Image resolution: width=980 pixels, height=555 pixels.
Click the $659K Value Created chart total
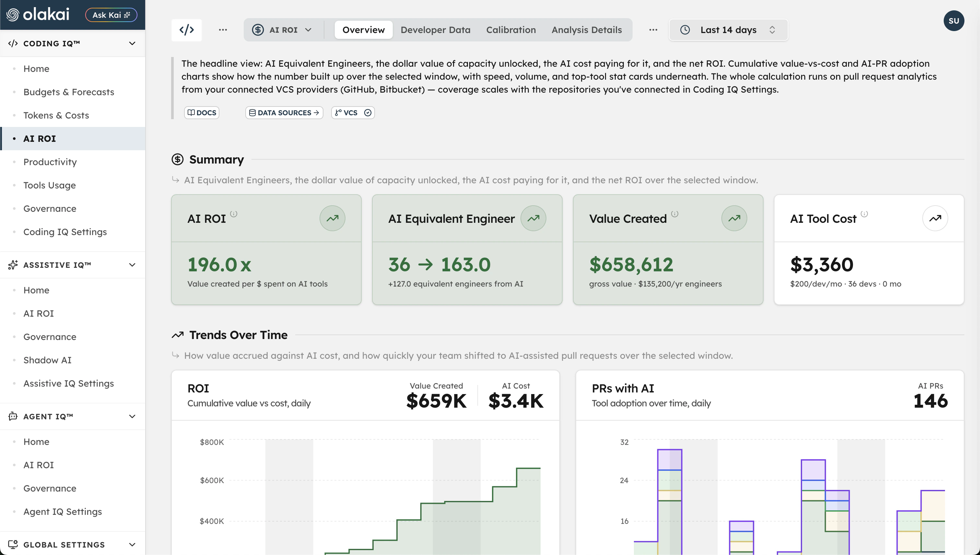coord(436,401)
